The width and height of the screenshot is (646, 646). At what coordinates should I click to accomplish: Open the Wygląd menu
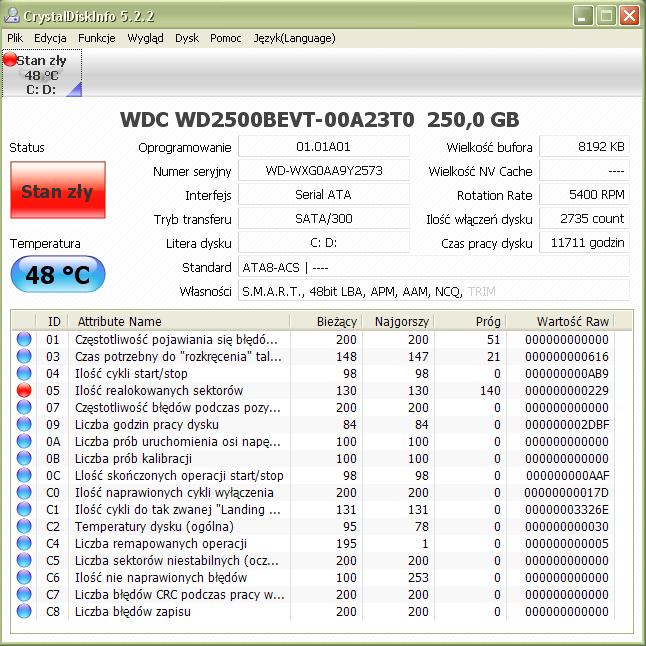(x=145, y=38)
